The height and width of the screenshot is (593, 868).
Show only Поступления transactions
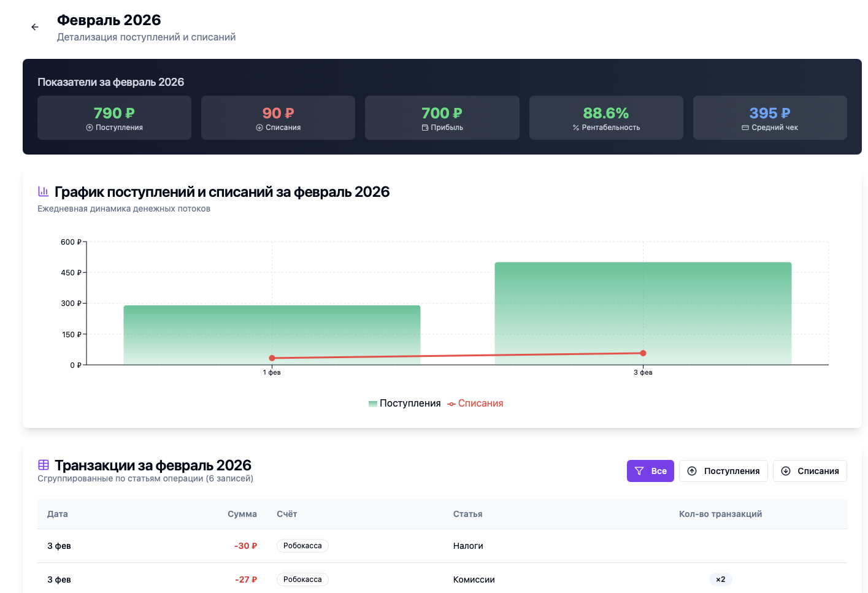(x=723, y=471)
